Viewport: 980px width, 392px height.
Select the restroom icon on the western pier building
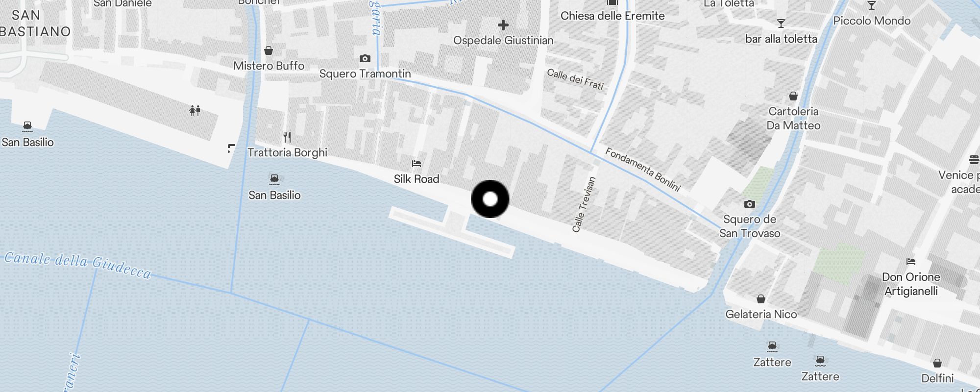(x=195, y=111)
